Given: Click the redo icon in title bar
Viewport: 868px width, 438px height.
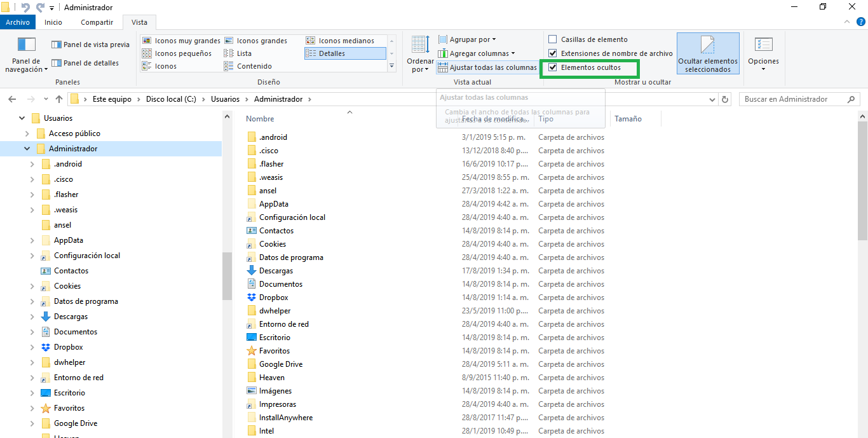Looking at the screenshot, I should (40, 7).
